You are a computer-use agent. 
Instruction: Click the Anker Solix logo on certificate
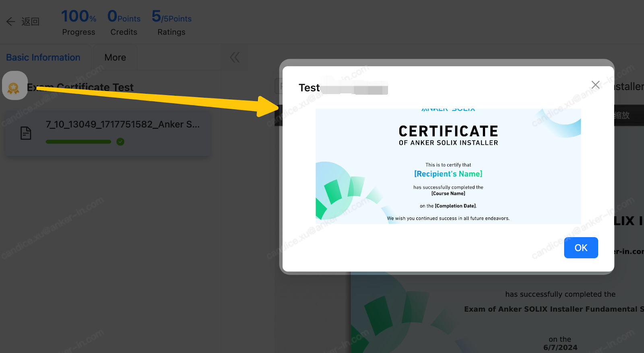(x=448, y=109)
